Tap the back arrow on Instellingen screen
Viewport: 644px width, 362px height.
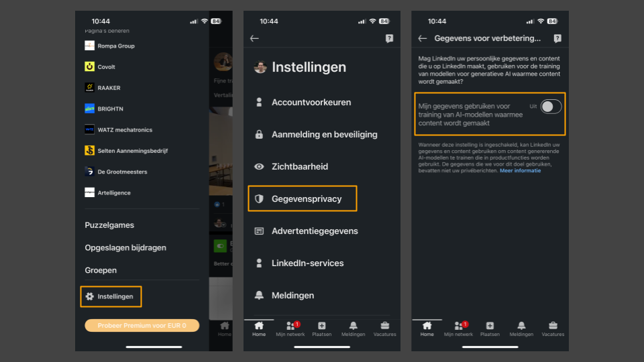point(254,39)
